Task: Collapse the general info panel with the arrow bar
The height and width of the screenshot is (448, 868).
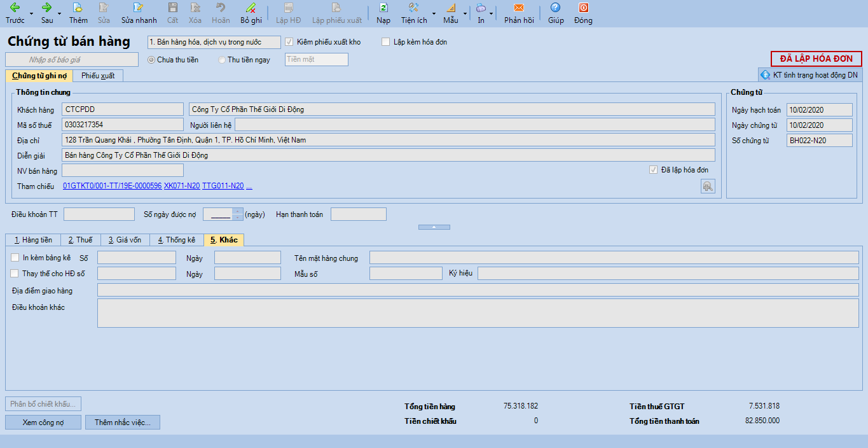Action: coord(434,227)
